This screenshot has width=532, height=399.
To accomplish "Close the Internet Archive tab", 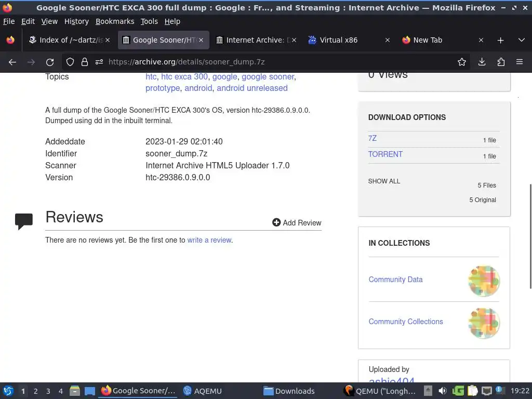I will [x=294, y=40].
